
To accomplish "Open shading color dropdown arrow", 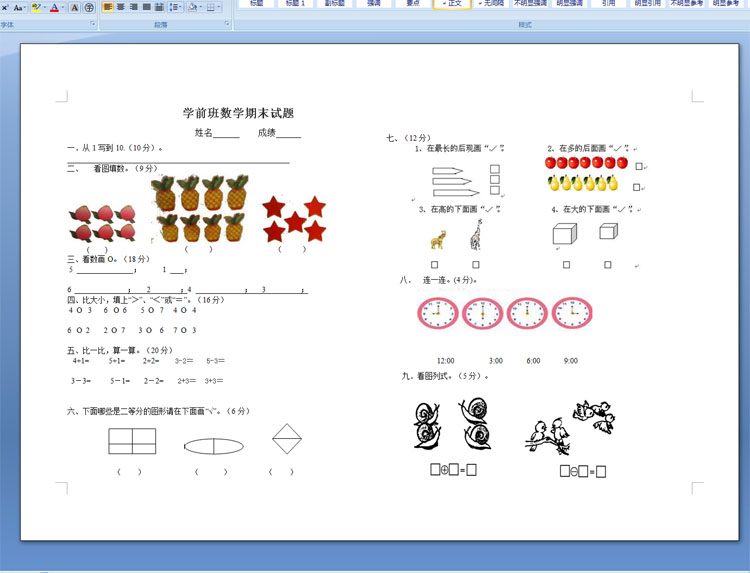I will pyautogui.click(x=200, y=7).
